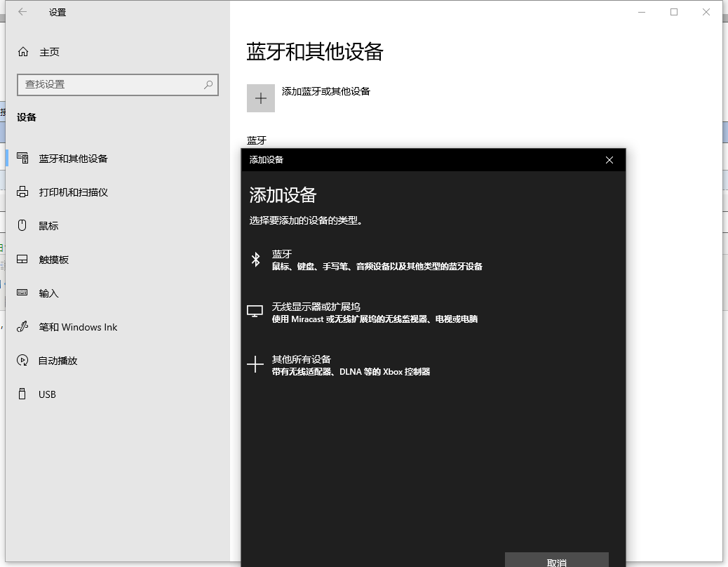The width and height of the screenshot is (728, 567).
Task: Click the plus button to add Bluetooth device
Action: (261, 98)
